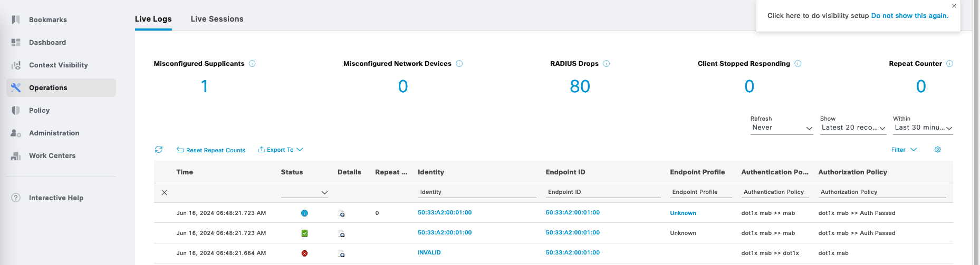Image resolution: width=980 pixels, height=265 pixels.
Task: Click the 'Do not show this again' link
Action: (x=909, y=16)
